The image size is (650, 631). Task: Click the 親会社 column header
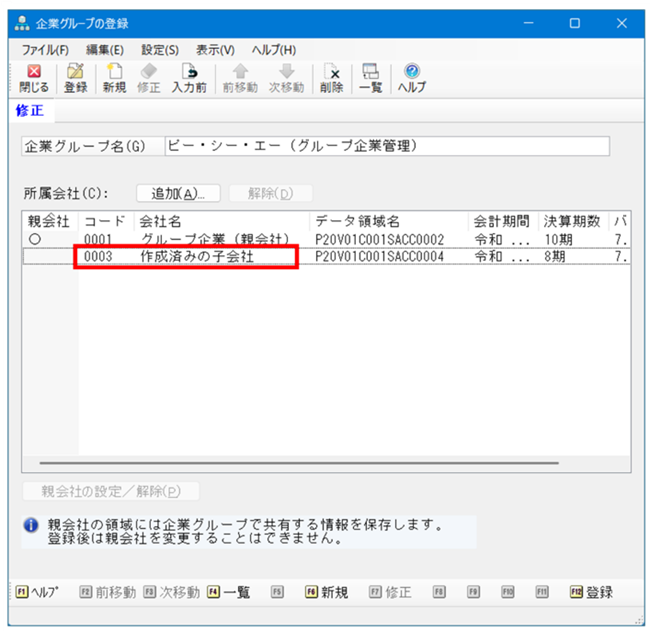coord(49,221)
